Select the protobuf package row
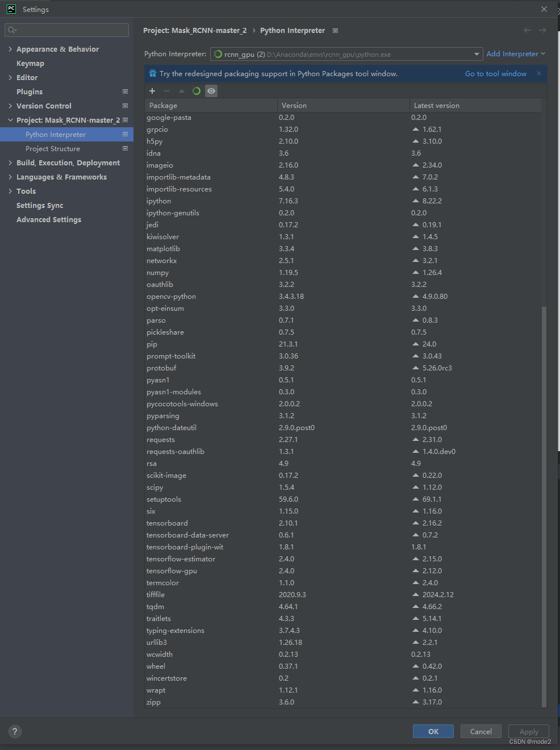The image size is (560, 750). [343, 368]
